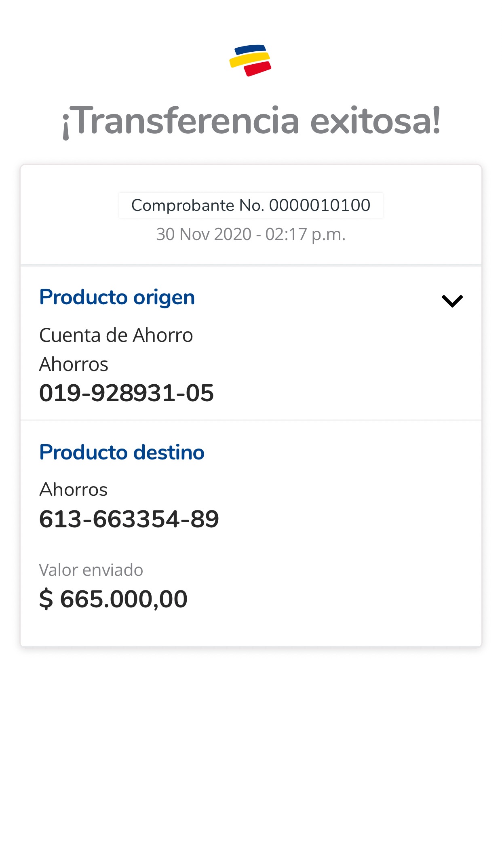Image resolution: width=502 pixels, height=868 pixels.
Task: Click the blue stripe of the logo
Action: [251, 49]
